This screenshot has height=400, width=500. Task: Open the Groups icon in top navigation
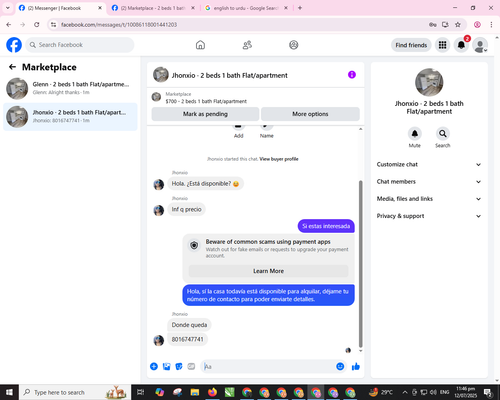click(x=294, y=45)
